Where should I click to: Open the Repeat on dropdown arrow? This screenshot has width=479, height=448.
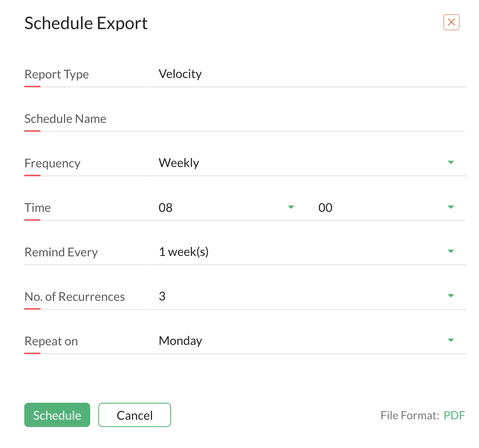[x=451, y=340]
